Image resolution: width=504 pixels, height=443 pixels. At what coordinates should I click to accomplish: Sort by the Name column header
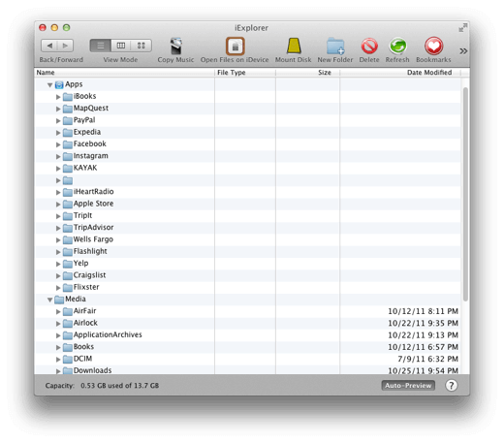[x=124, y=73]
